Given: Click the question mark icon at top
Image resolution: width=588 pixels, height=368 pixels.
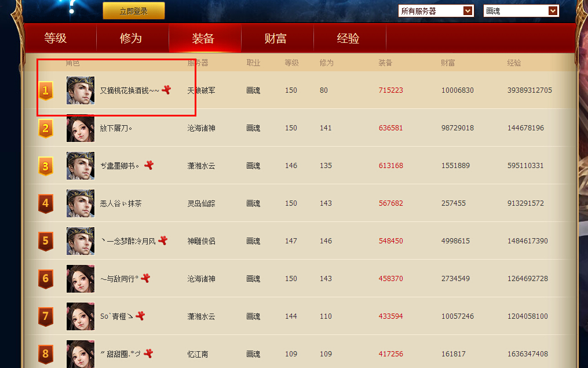Looking at the screenshot, I should (72, 8).
